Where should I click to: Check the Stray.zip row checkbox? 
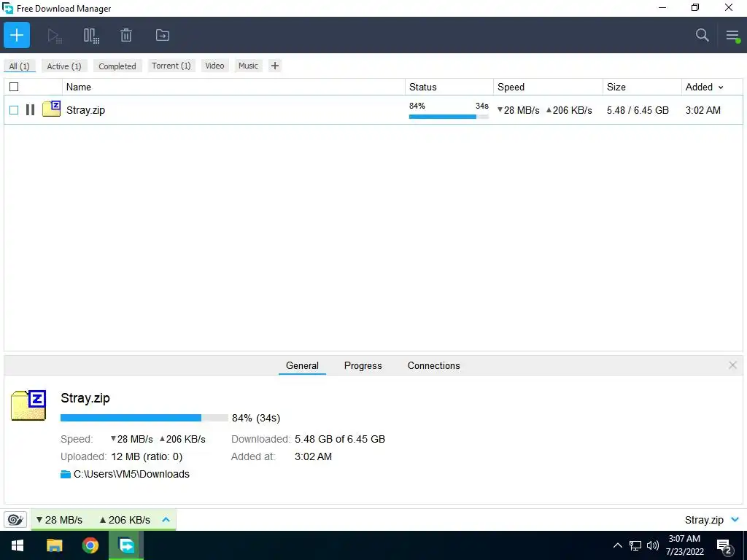point(14,110)
